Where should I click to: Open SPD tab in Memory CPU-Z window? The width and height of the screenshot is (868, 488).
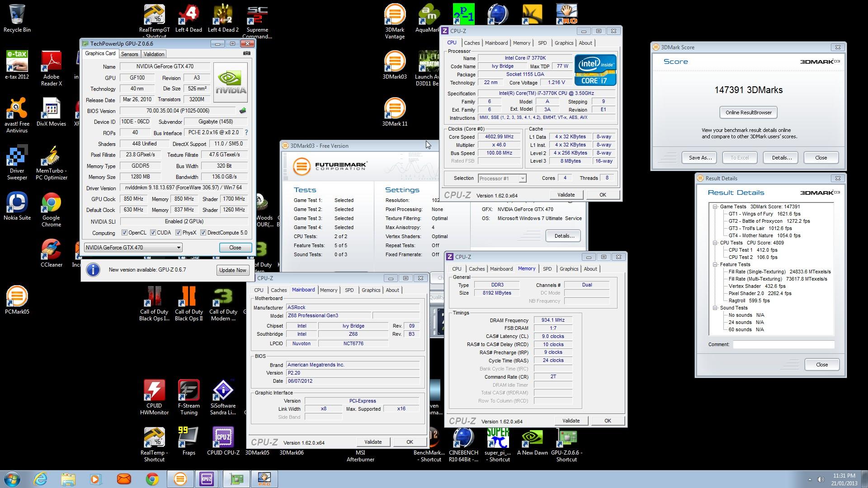(547, 269)
